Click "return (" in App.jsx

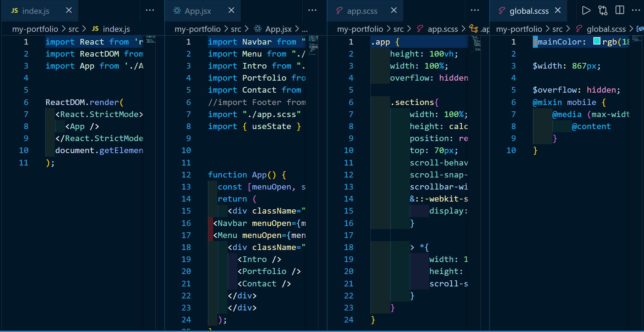pos(237,199)
